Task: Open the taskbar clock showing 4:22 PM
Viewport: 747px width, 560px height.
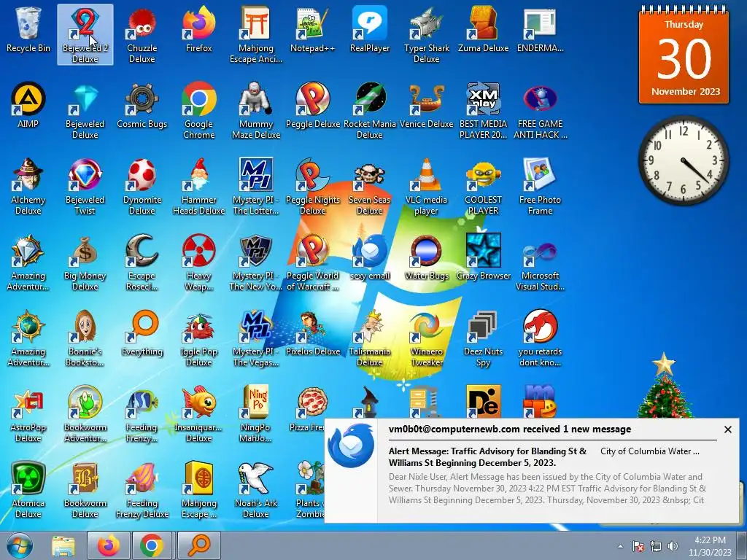Action: coord(709,546)
